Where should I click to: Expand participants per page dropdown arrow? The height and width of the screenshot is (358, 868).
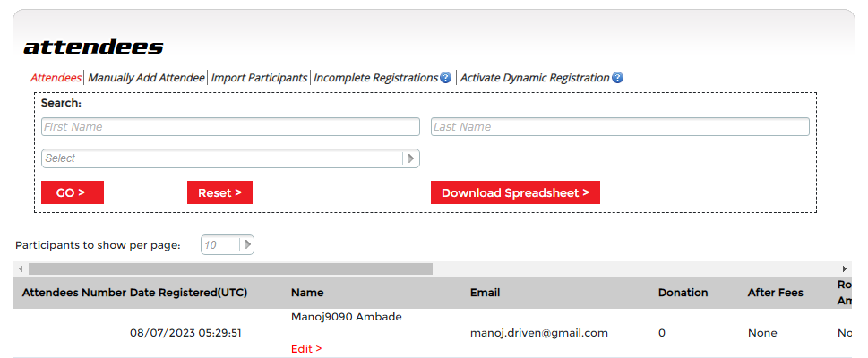[247, 244]
